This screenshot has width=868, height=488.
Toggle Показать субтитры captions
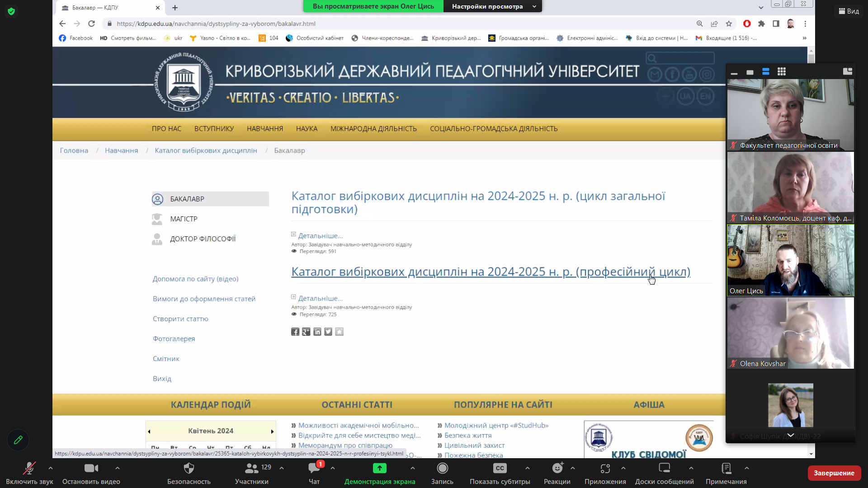(500, 473)
